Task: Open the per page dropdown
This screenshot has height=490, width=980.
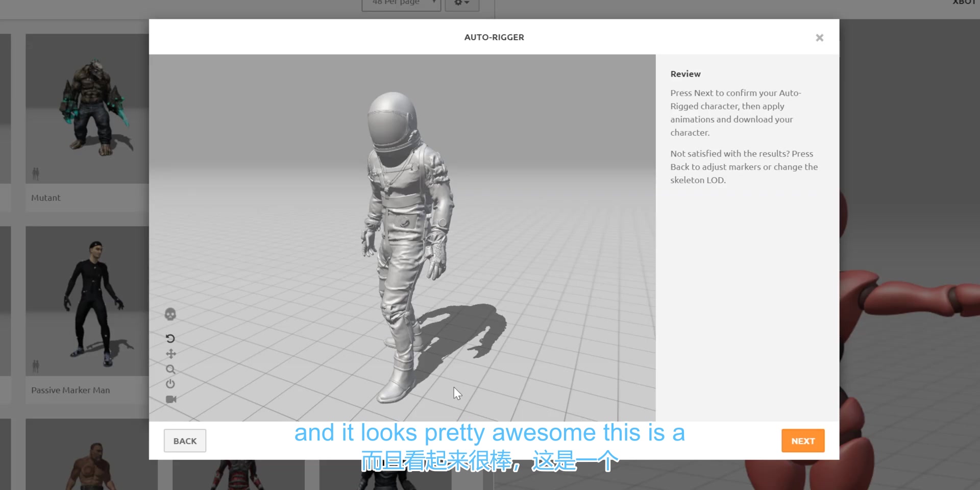Action: click(401, 4)
